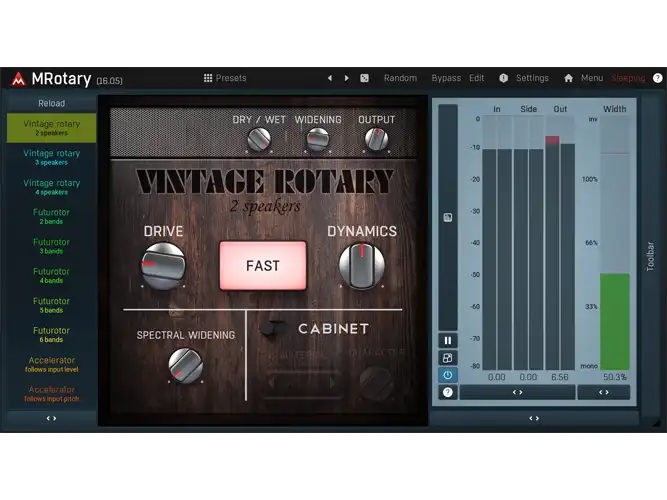667x500 pixels.
Task: Select Accelerator follows input pitch preset
Action: point(51,394)
